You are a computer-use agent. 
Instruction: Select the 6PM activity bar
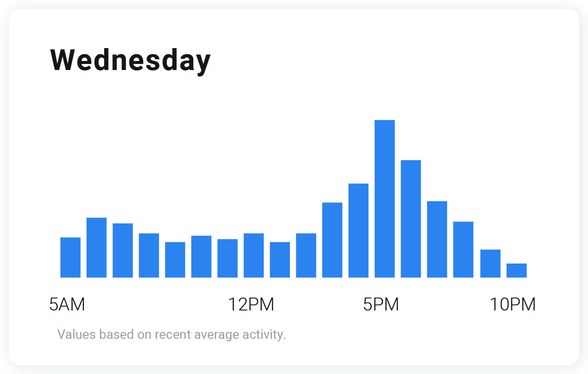410,219
